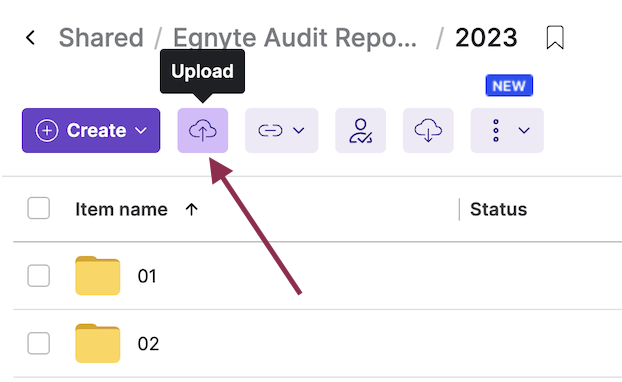Select the checkbox for folder 01
The height and width of the screenshot is (382, 622).
point(38,276)
